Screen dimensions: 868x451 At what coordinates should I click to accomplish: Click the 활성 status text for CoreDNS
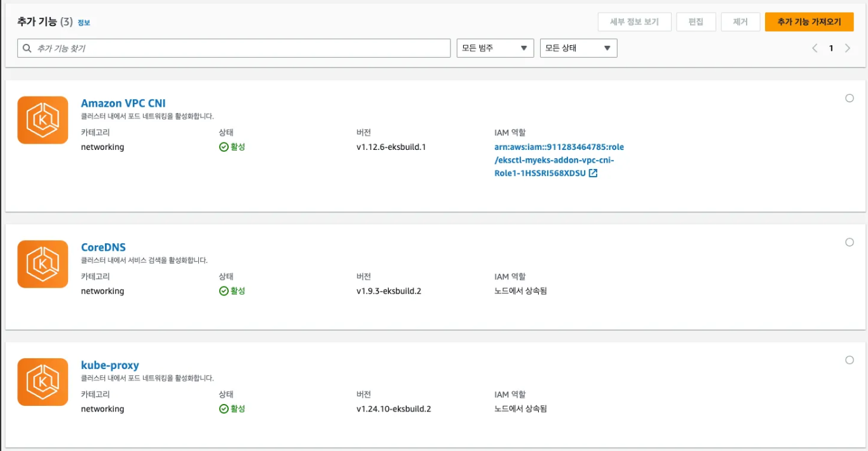(238, 291)
